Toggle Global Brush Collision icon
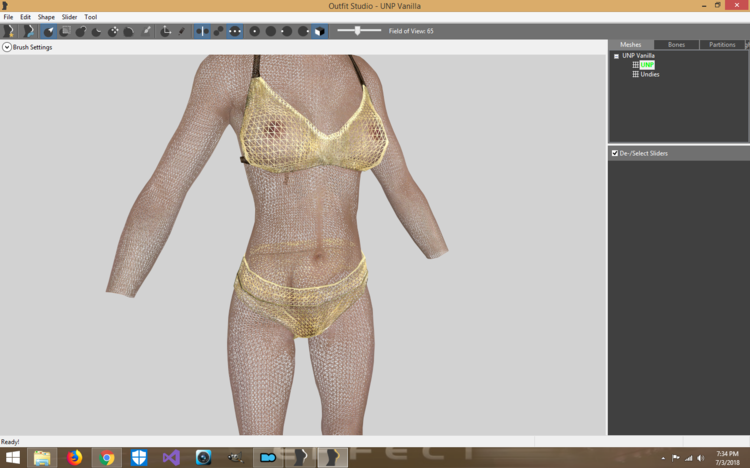750x468 pixels. (x=234, y=31)
